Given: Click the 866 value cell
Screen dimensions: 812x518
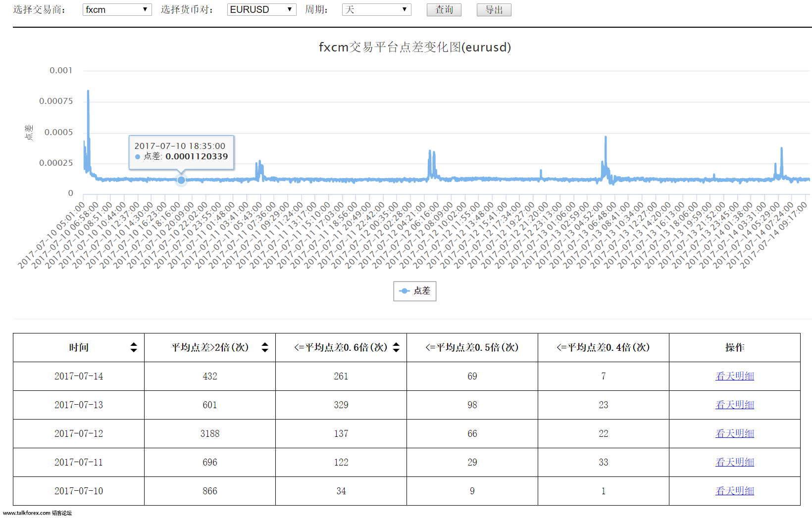Looking at the screenshot, I should pos(210,491).
